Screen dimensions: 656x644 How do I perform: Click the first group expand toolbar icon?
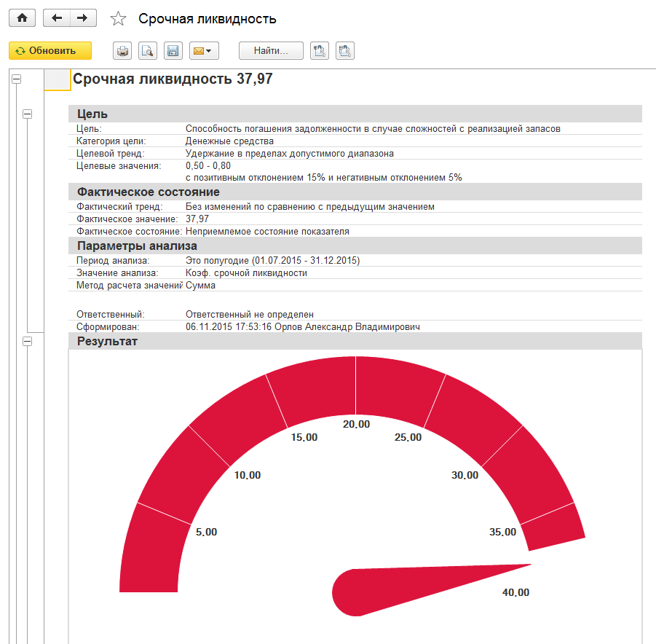click(320, 51)
